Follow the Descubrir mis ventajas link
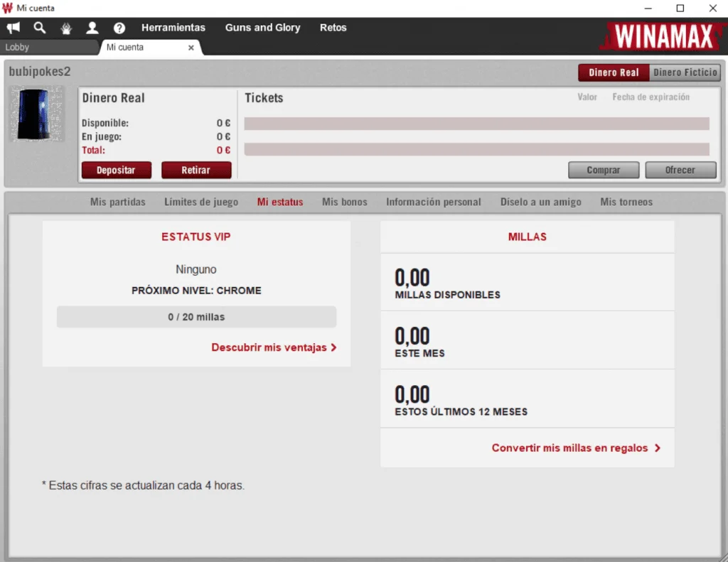Image resolution: width=728 pixels, height=562 pixels. (274, 347)
